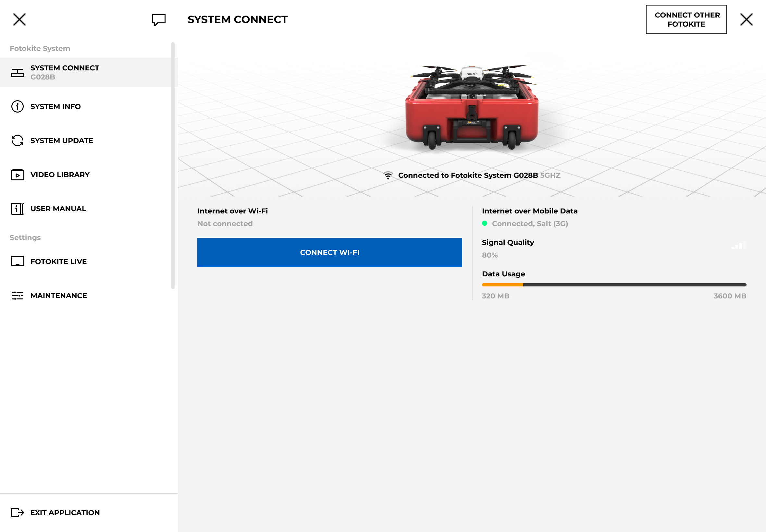This screenshot has width=766, height=532.
Task: Click the Maintenance sliders icon
Action: (x=17, y=296)
